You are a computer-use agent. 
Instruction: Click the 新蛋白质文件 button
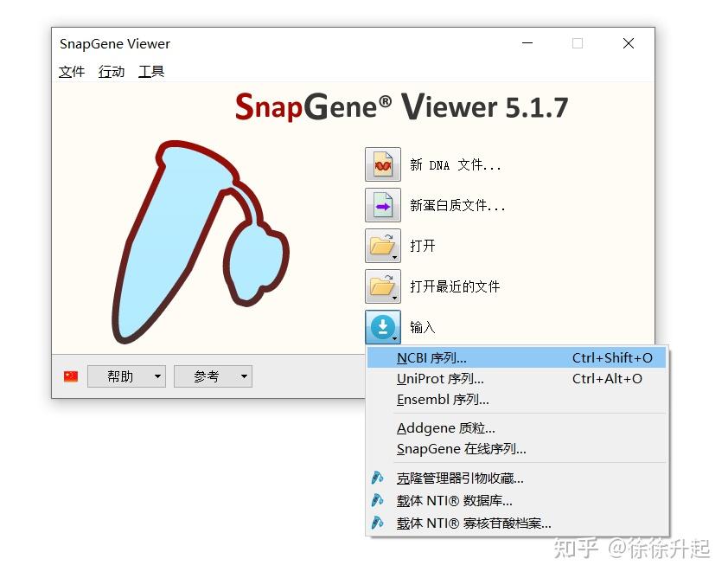point(456,205)
